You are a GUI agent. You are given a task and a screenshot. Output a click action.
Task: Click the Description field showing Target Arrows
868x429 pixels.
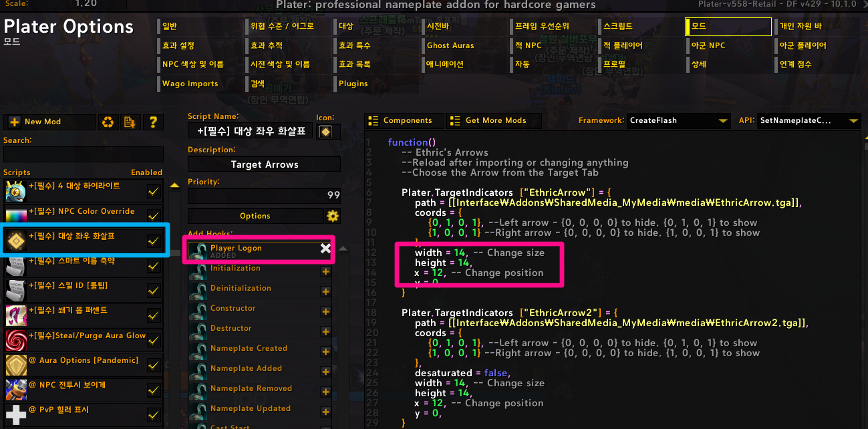click(264, 164)
